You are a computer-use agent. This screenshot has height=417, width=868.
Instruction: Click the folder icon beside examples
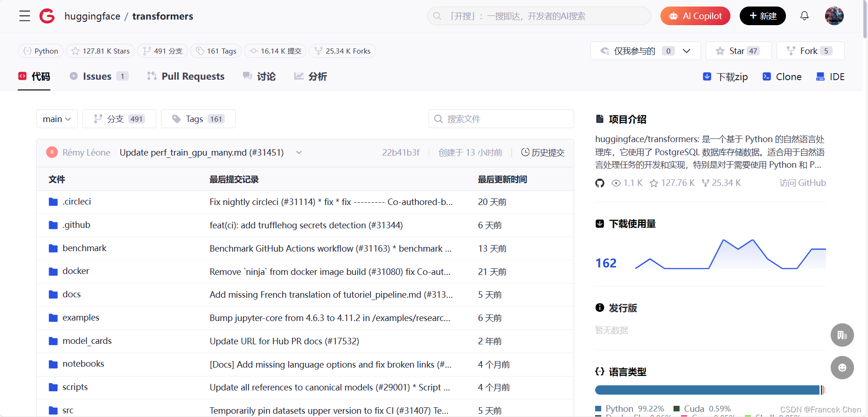[x=53, y=318]
